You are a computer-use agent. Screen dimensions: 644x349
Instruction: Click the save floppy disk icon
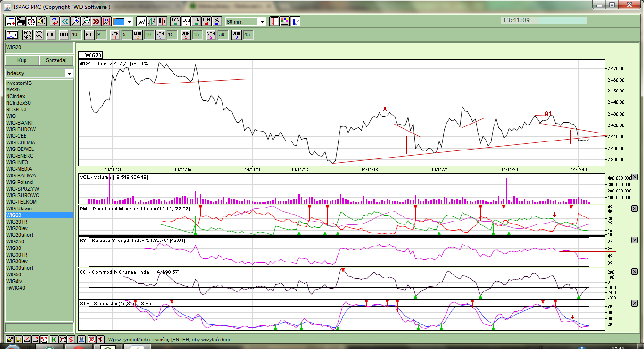18,340
